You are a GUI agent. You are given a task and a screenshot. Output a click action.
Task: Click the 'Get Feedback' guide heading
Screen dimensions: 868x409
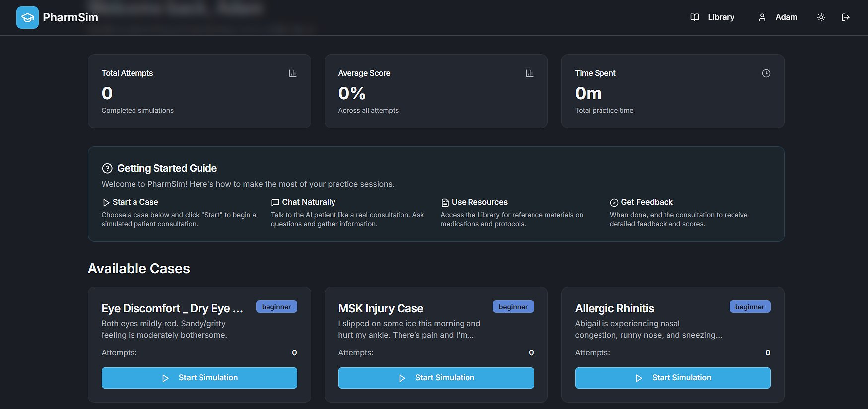(647, 202)
